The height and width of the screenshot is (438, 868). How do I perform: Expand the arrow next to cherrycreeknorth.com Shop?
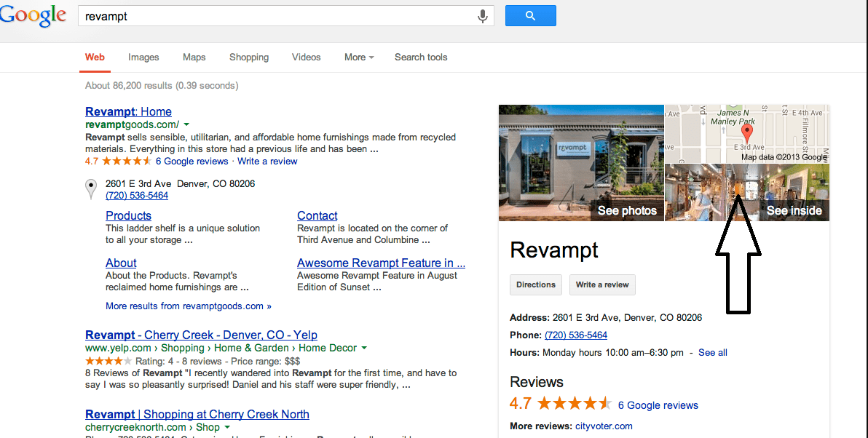click(227, 427)
